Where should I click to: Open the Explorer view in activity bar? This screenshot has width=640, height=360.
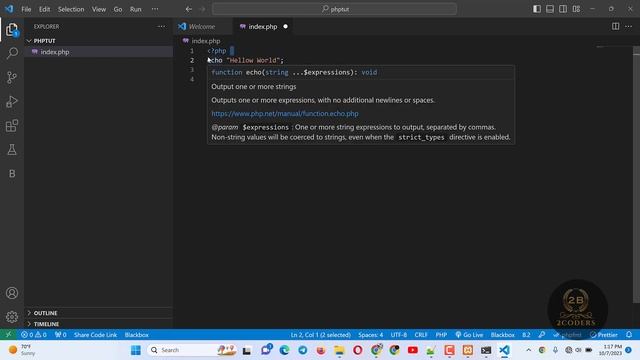pyautogui.click(x=12, y=29)
